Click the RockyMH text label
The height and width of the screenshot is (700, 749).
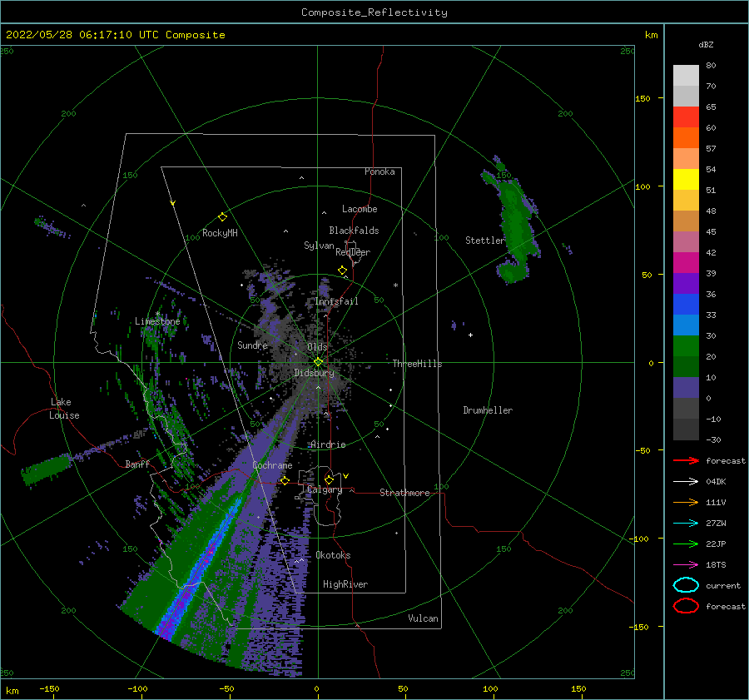click(x=220, y=233)
